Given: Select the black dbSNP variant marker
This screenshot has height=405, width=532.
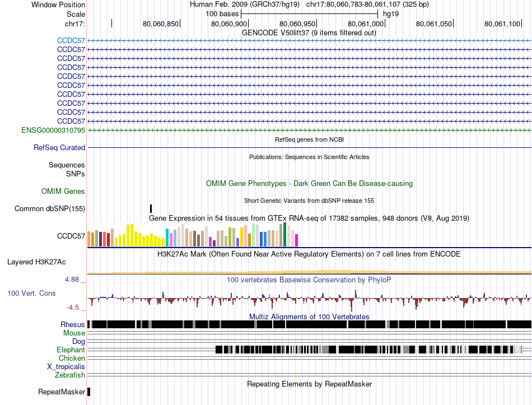Looking at the screenshot, I should click(x=151, y=208).
